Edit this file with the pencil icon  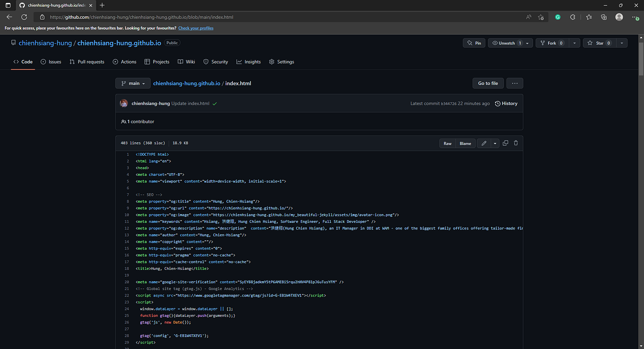point(484,144)
